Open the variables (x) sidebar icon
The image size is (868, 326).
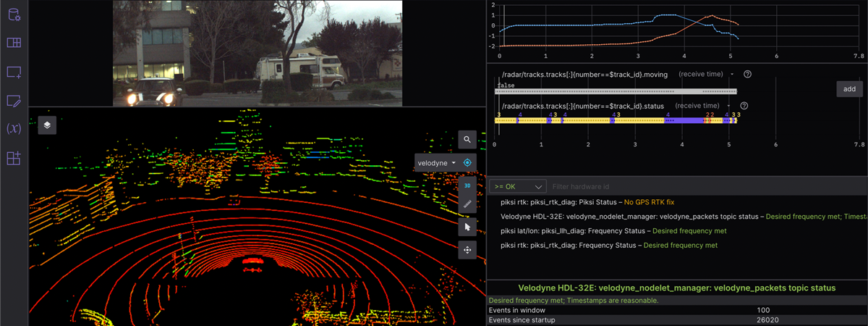[14, 129]
